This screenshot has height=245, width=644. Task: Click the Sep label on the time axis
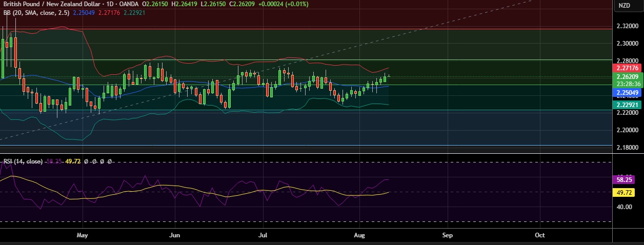(447, 235)
